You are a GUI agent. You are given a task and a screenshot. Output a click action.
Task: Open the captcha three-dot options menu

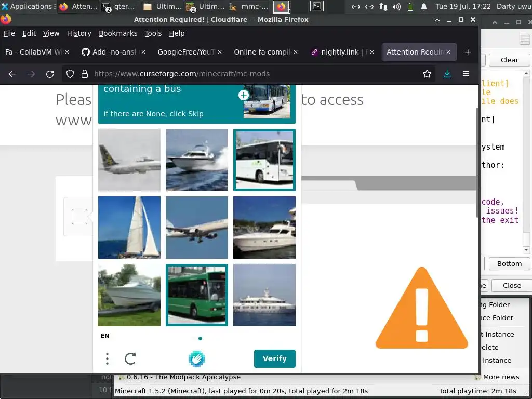tap(107, 358)
